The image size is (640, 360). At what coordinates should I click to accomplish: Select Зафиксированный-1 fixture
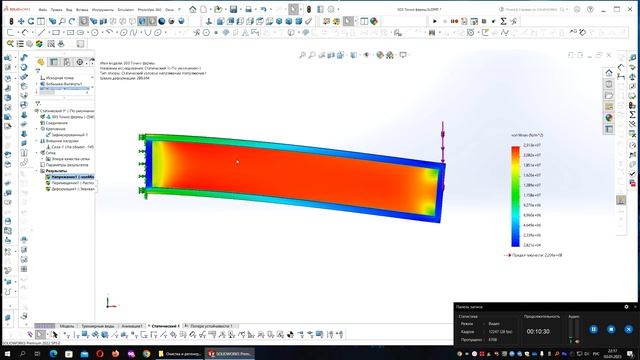[x=67, y=135]
